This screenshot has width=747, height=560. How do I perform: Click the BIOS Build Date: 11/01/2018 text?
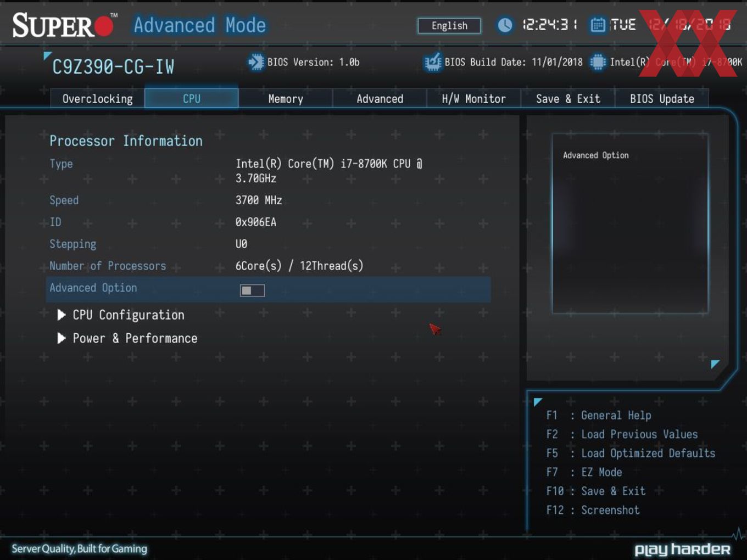(514, 62)
